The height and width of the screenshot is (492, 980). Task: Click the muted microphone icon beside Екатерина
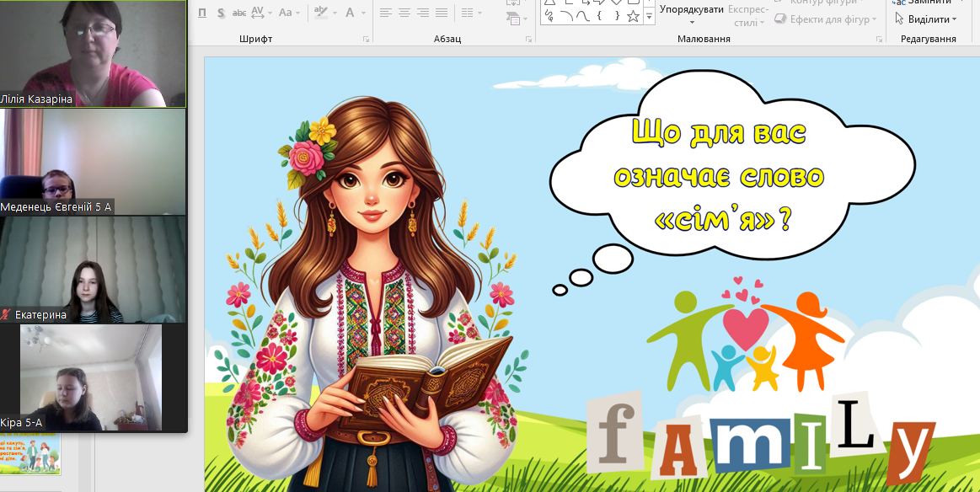click(x=7, y=314)
